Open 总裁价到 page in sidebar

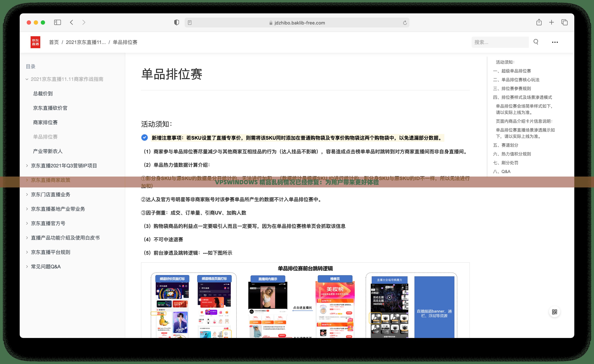[43, 94]
